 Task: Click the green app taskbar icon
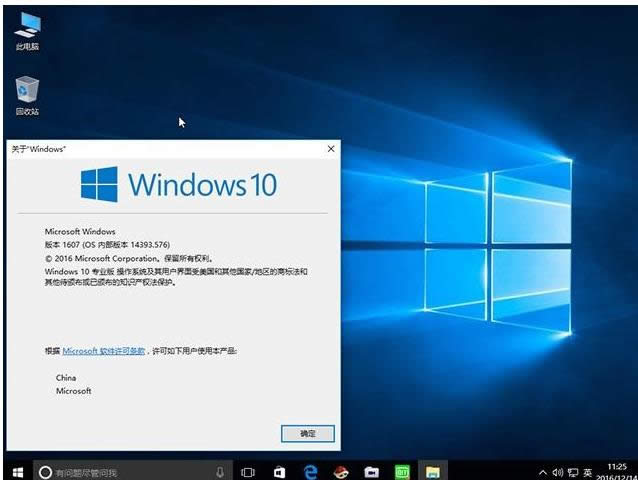coord(402,471)
